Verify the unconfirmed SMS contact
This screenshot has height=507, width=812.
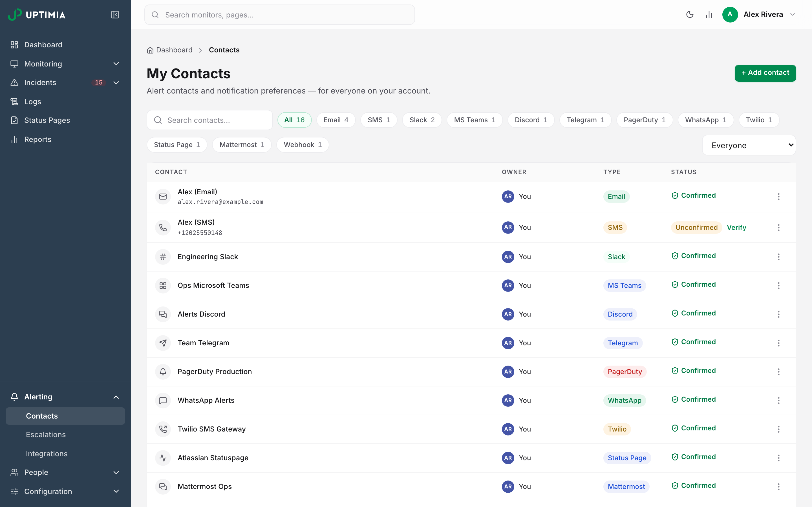736,227
